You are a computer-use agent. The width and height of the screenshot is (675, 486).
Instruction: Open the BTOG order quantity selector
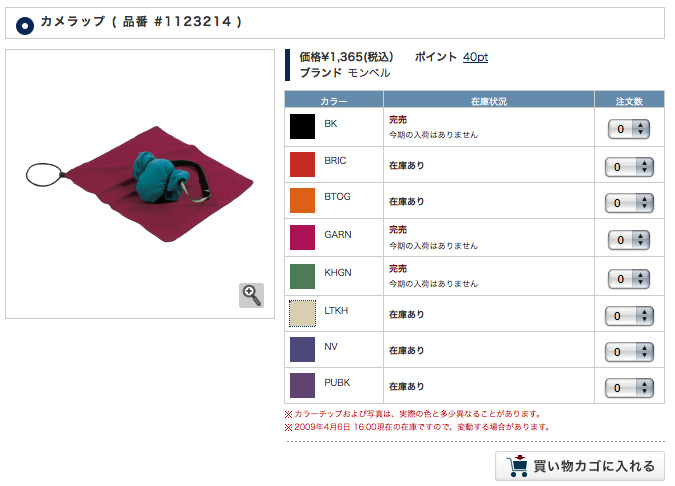(x=629, y=203)
